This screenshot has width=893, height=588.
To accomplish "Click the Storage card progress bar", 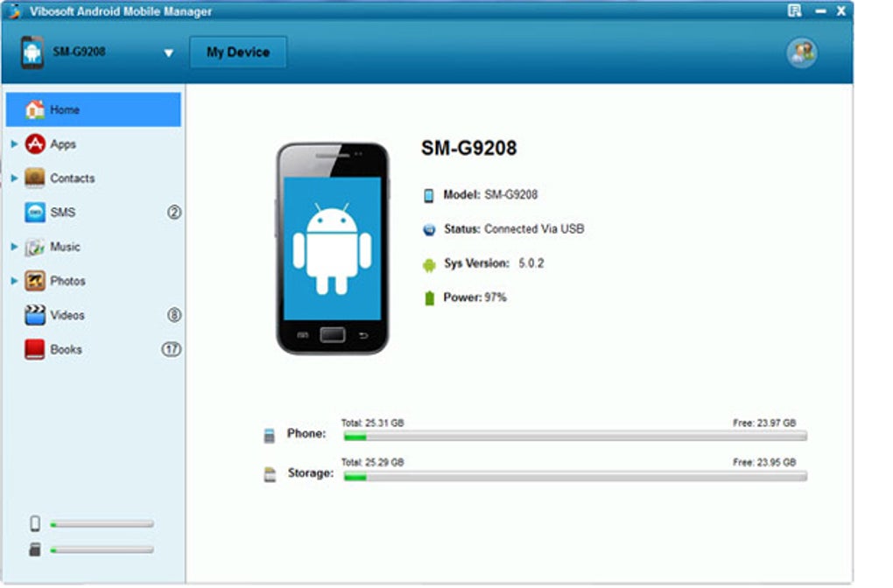I will pos(575,476).
